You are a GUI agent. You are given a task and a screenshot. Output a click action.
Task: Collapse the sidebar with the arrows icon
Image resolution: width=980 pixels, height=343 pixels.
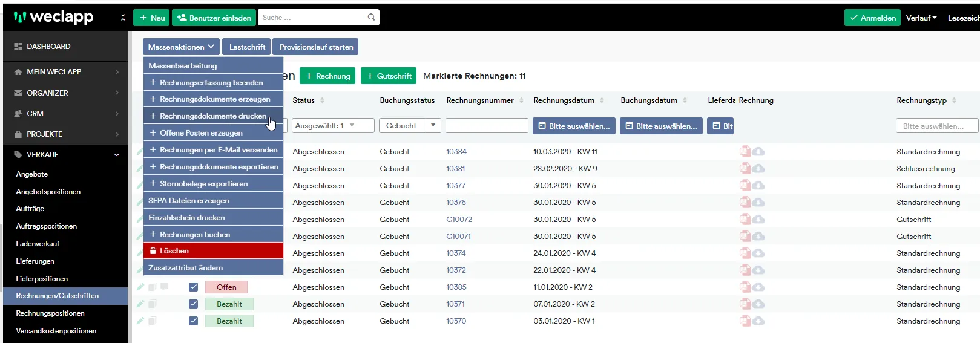tap(123, 18)
